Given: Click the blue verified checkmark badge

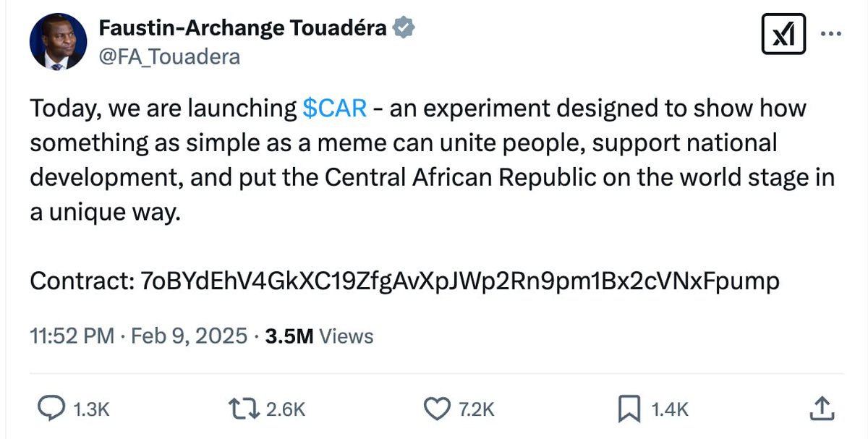Looking at the screenshot, I should 404,28.
